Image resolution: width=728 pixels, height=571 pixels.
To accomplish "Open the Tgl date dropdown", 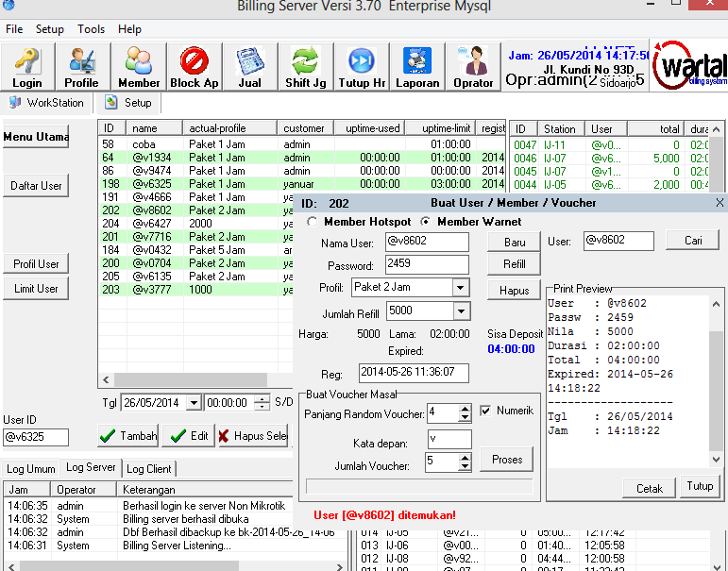I will point(194,402).
